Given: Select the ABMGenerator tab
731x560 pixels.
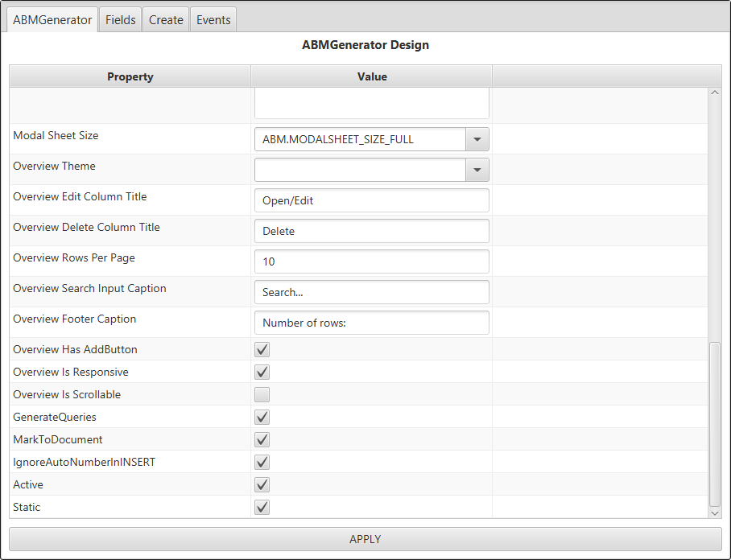Looking at the screenshot, I should [x=52, y=20].
